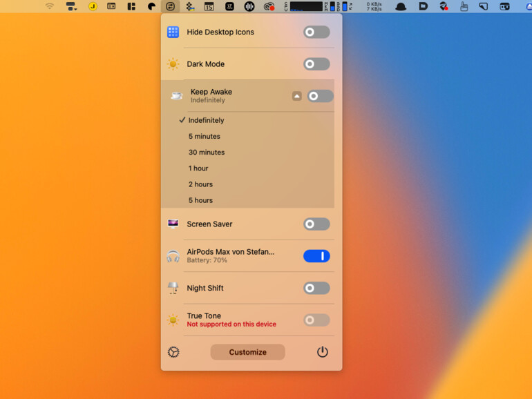Open the calendar 15 menu bar icon

pyautogui.click(x=209, y=6)
